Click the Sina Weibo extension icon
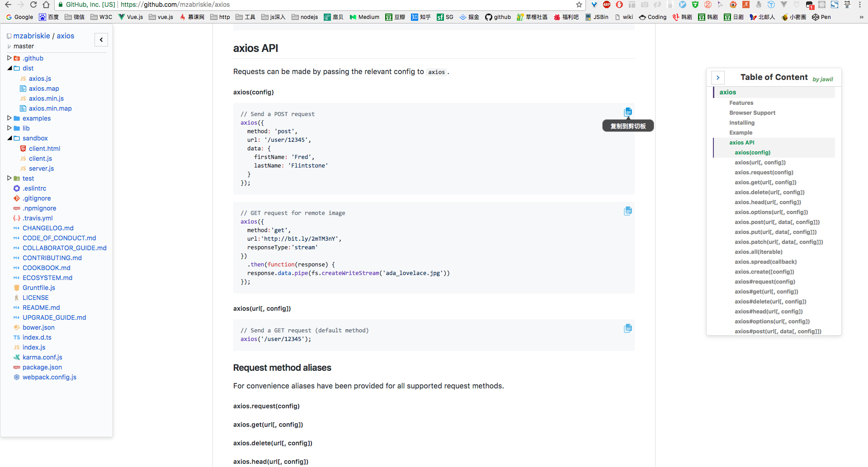This screenshot has width=868, height=467. (733, 5)
